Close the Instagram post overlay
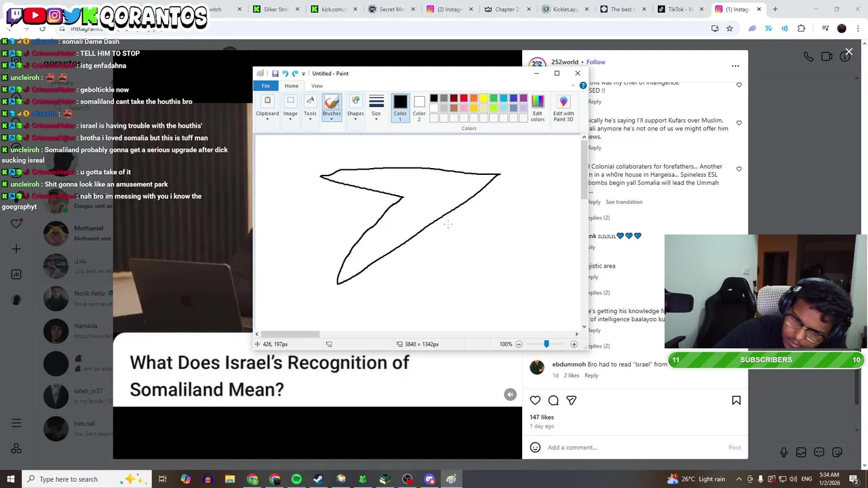Image resolution: width=868 pixels, height=488 pixels. pos(848,52)
